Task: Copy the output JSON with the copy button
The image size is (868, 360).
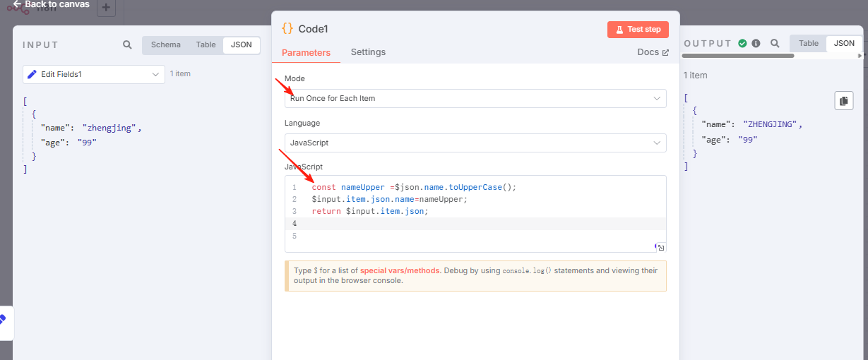Action: [843, 101]
